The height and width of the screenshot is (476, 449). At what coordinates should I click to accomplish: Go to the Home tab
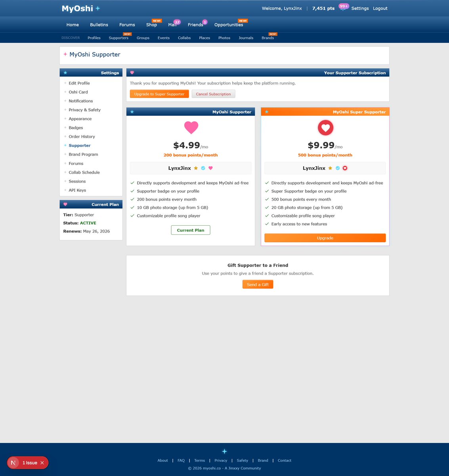(x=73, y=25)
